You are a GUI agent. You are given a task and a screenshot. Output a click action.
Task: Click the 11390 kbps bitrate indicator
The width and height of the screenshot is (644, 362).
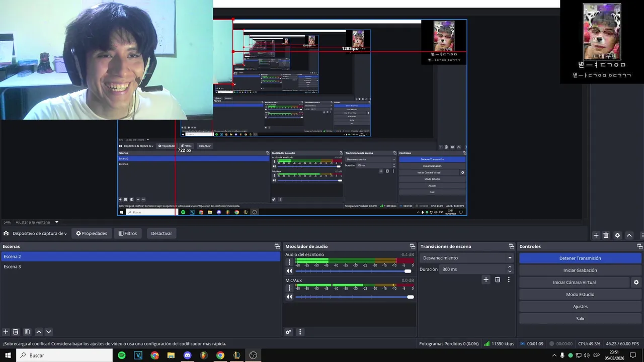[499, 344]
